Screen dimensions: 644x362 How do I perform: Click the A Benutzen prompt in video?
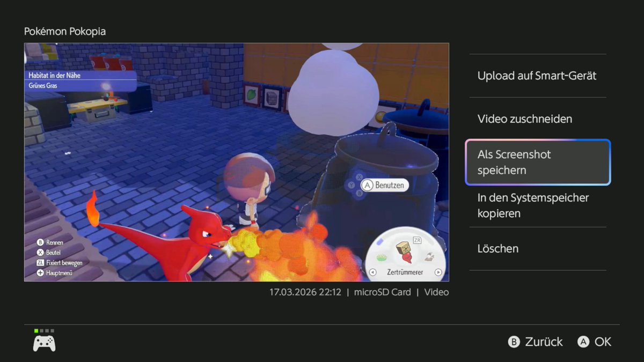(x=384, y=185)
